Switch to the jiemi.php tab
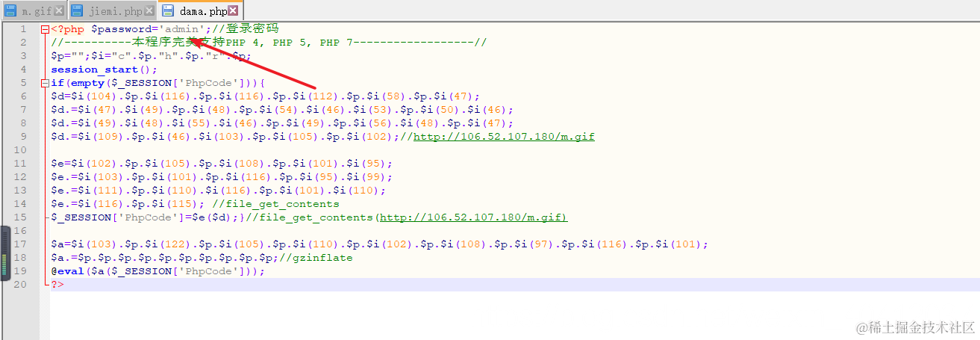Image resolution: width=980 pixels, height=340 pixels. click(x=113, y=10)
